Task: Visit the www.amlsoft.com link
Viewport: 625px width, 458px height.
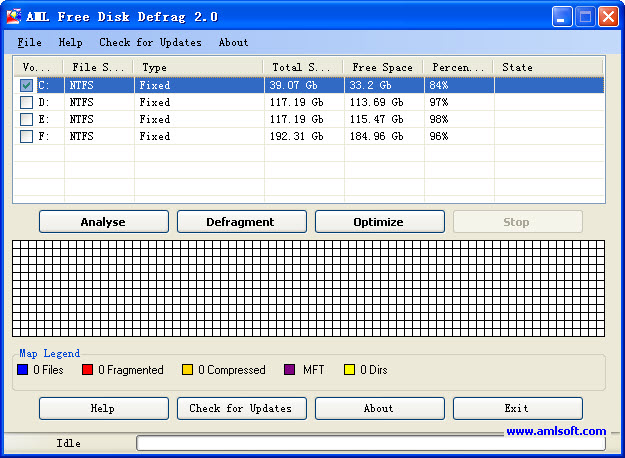Action: tap(556, 432)
